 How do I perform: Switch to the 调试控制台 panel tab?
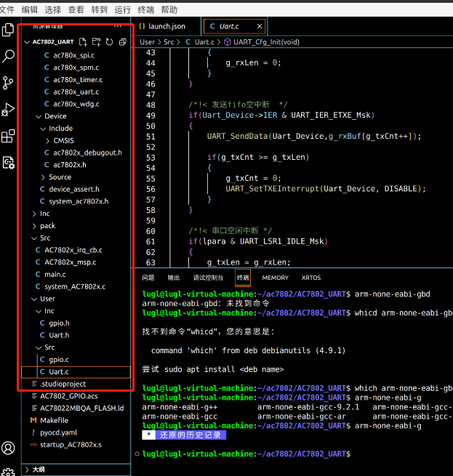point(209,278)
